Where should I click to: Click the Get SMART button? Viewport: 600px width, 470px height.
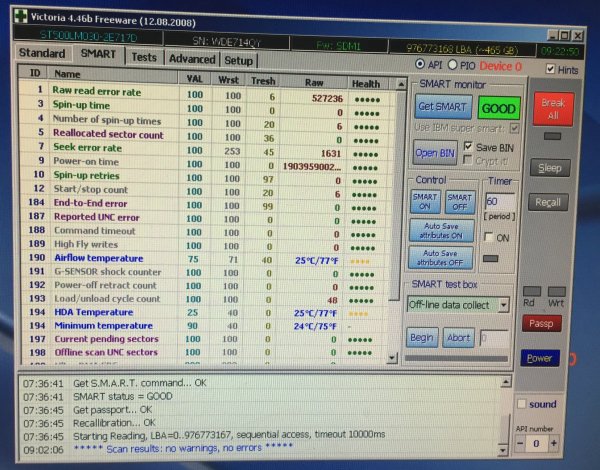443,107
